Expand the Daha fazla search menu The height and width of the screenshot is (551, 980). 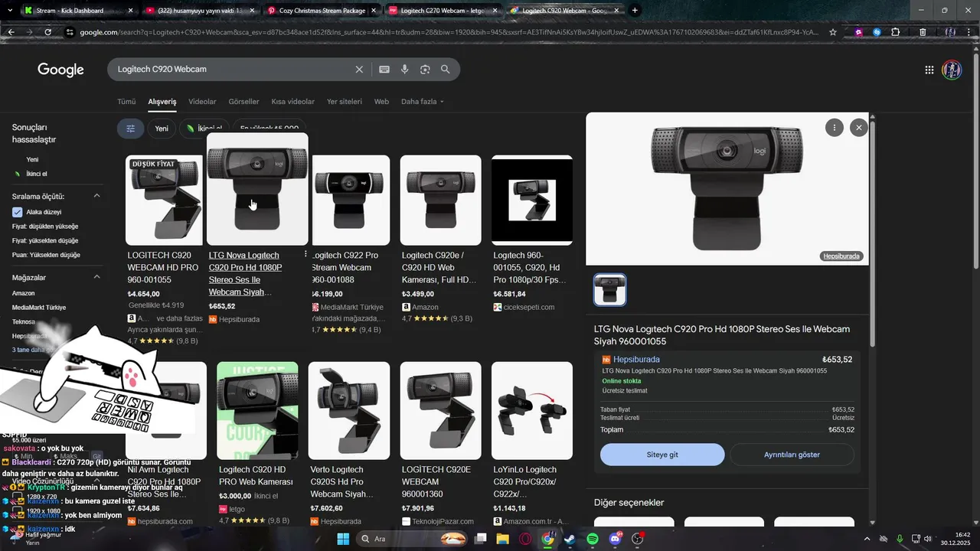423,102
